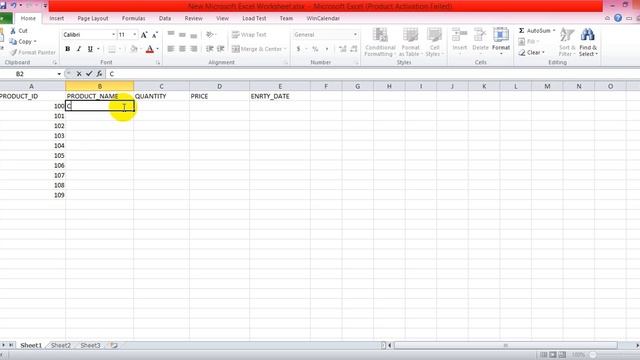
Task: Toggle bold formatting
Action: tap(67, 49)
